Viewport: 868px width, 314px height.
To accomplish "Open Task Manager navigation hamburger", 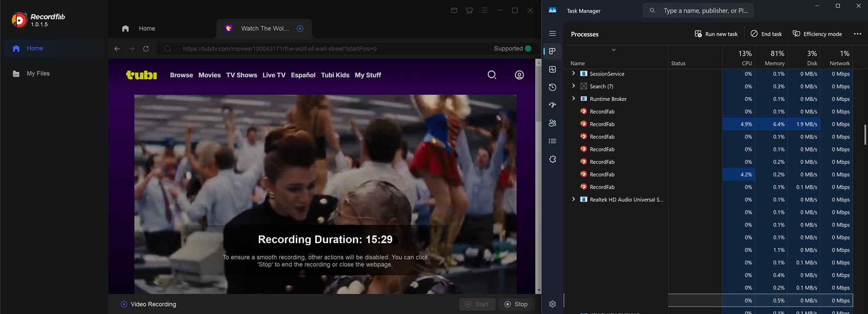I will click(x=552, y=33).
